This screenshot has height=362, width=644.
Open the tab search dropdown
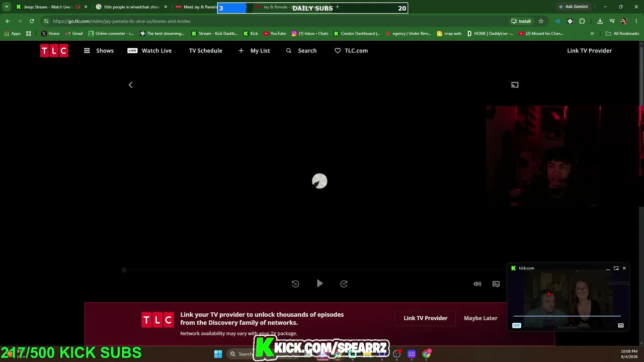point(7,7)
